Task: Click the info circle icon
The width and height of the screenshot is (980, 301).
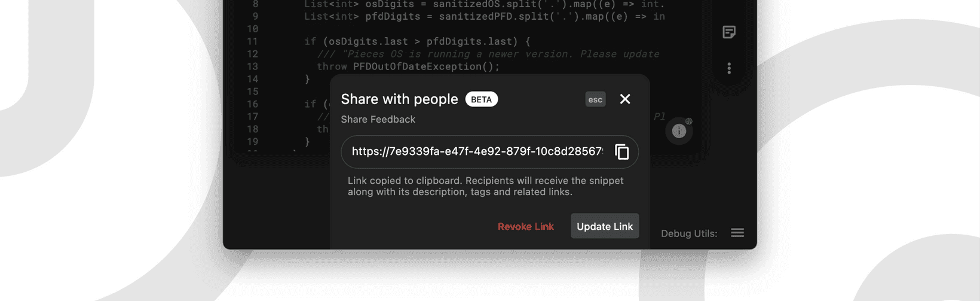Action: pyautogui.click(x=679, y=131)
